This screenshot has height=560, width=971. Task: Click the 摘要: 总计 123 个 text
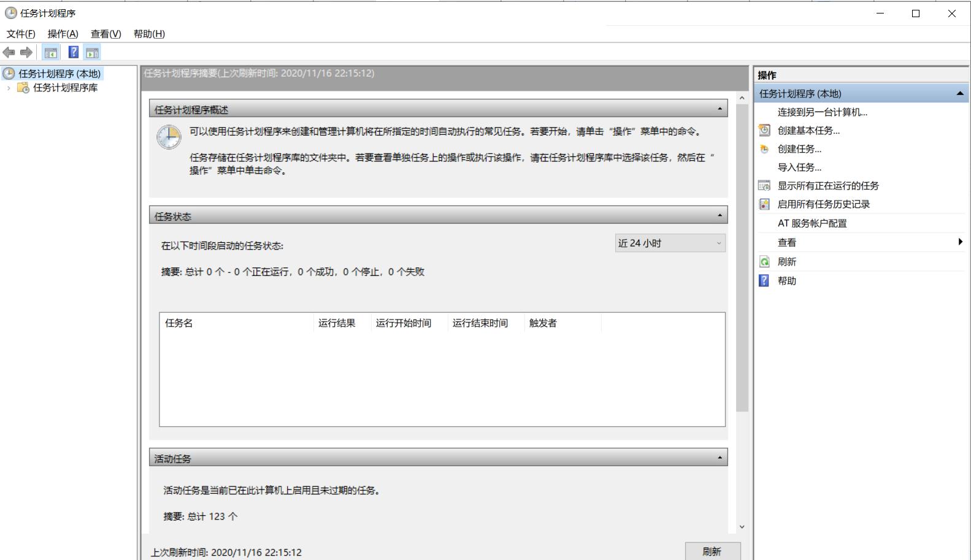coord(201,516)
